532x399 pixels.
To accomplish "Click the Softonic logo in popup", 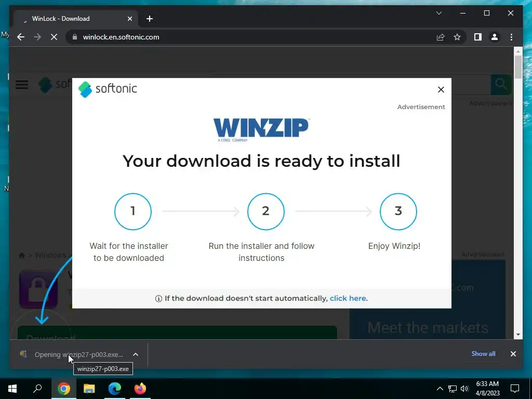I will (108, 89).
